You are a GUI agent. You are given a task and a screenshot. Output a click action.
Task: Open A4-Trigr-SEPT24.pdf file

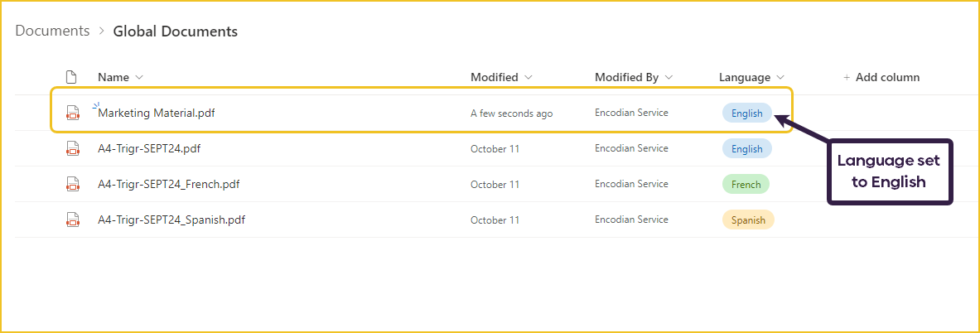click(149, 149)
